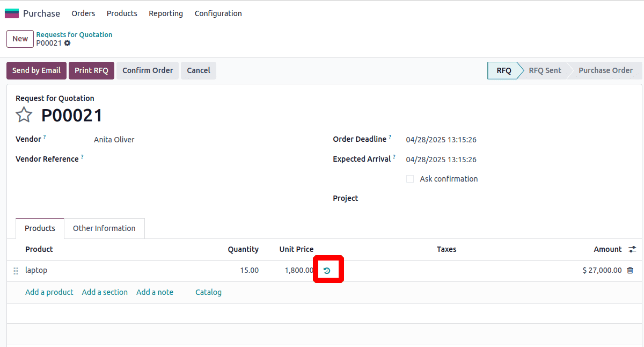Click the Taxes column header

tap(447, 249)
